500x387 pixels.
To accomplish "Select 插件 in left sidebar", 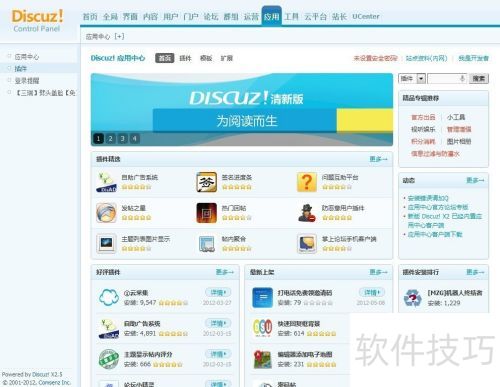I will (21, 69).
